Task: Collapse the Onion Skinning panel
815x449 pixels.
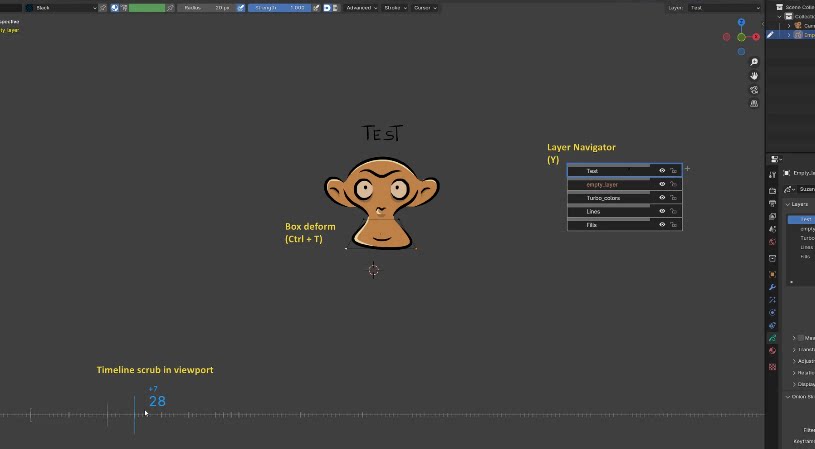Action: [x=788, y=397]
